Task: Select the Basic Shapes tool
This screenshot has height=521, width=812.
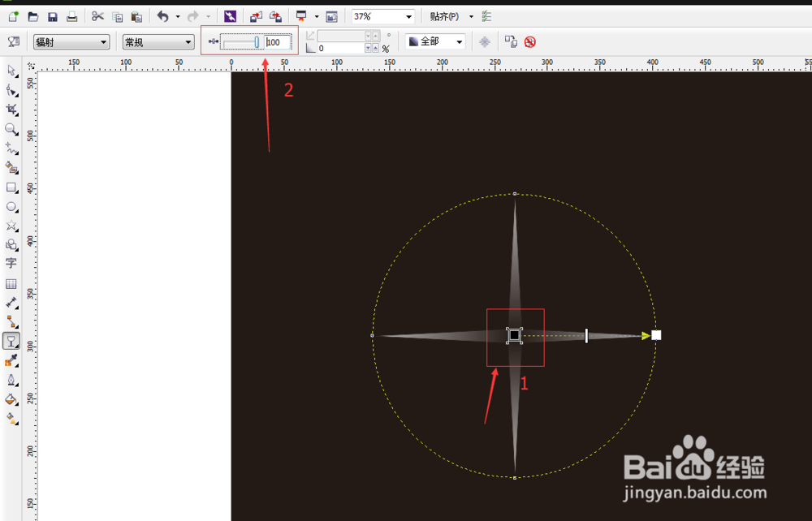Action: pos(11,245)
